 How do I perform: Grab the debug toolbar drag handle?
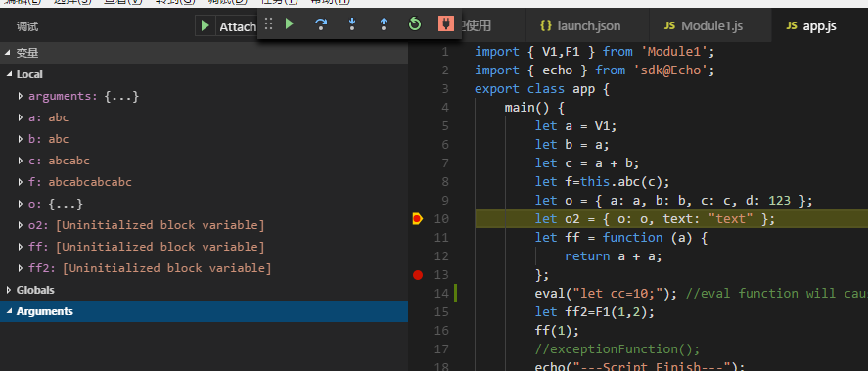268,23
